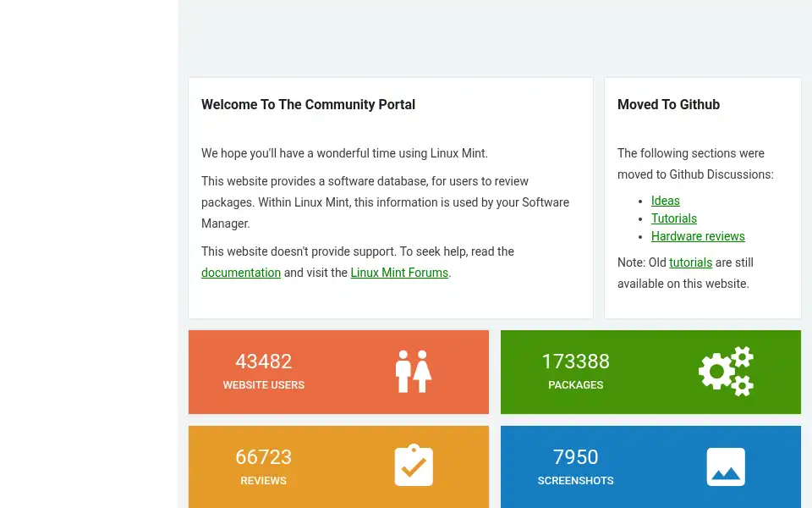
Task: Click the SCREENSHOTS label
Action: tap(575, 481)
